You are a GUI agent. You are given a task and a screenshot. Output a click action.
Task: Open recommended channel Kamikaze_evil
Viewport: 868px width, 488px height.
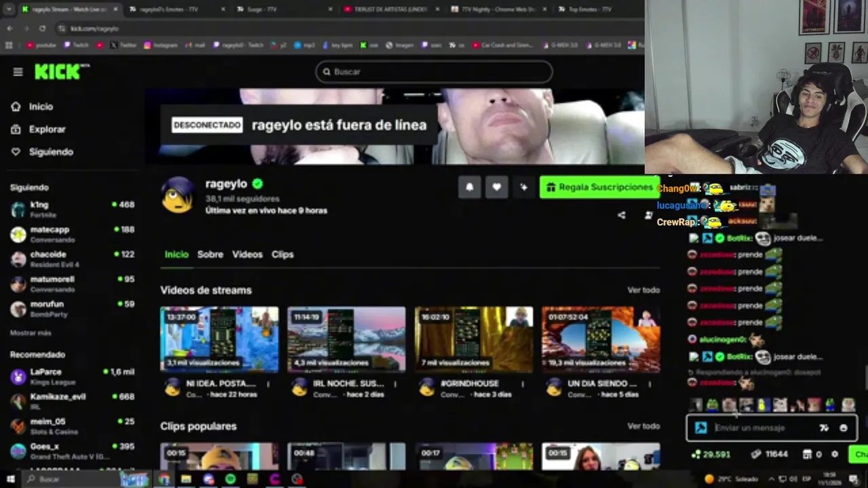click(x=72, y=401)
